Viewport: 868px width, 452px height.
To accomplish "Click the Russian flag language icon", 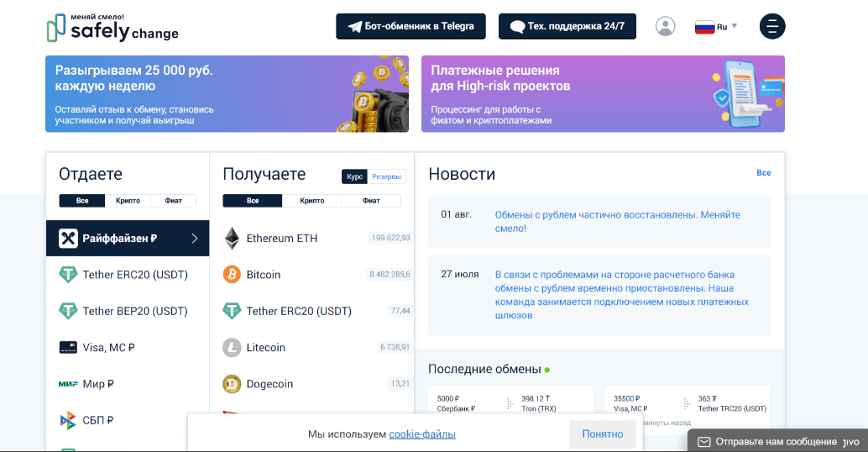I will (704, 27).
